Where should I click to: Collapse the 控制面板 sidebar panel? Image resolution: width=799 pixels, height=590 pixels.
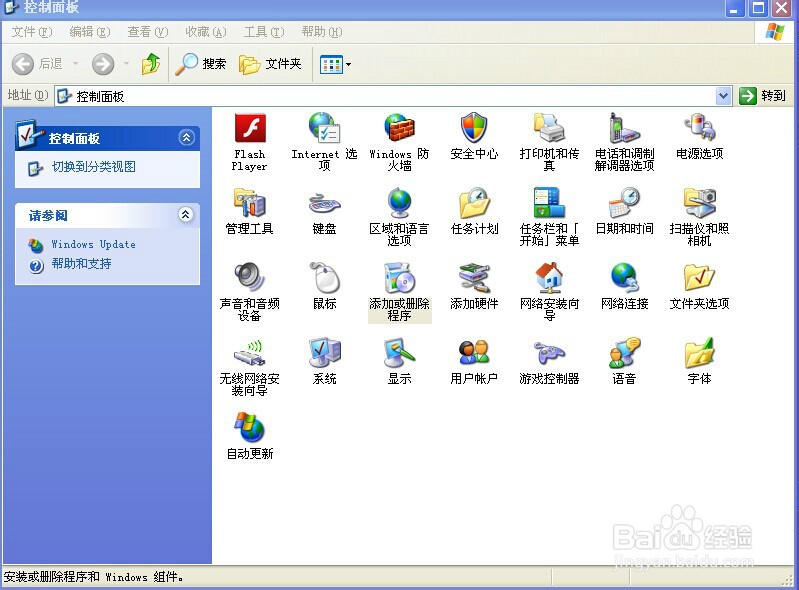tap(187, 138)
